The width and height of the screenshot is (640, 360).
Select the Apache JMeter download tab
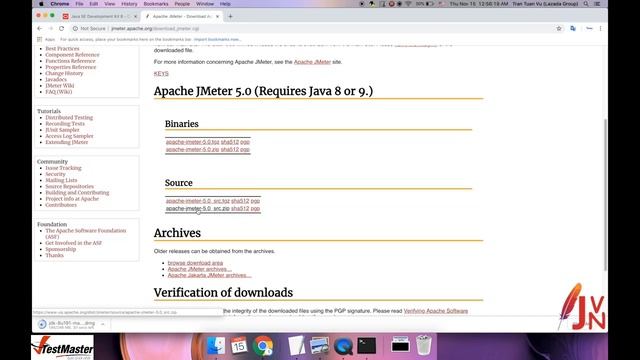pyautogui.click(x=182, y=16)
